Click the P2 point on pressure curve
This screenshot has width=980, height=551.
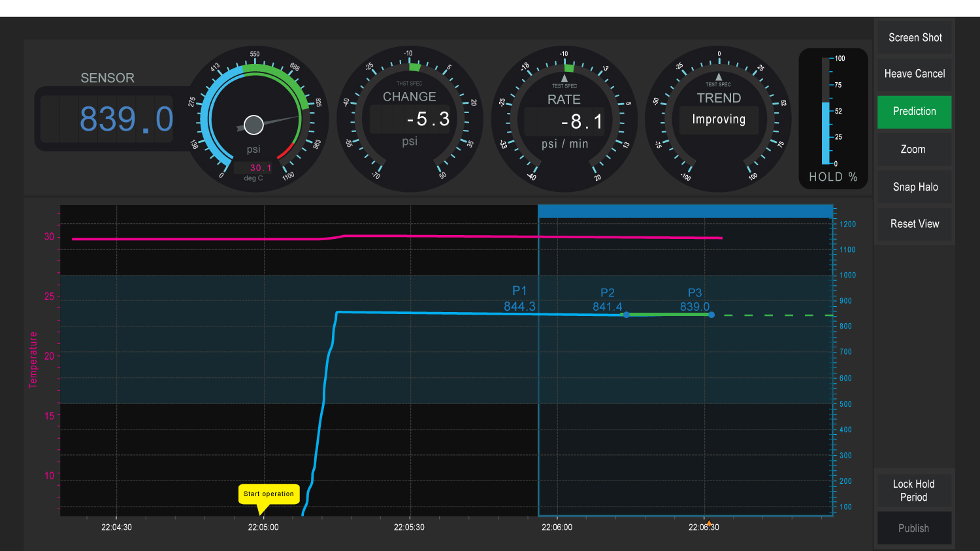point(626,315)
